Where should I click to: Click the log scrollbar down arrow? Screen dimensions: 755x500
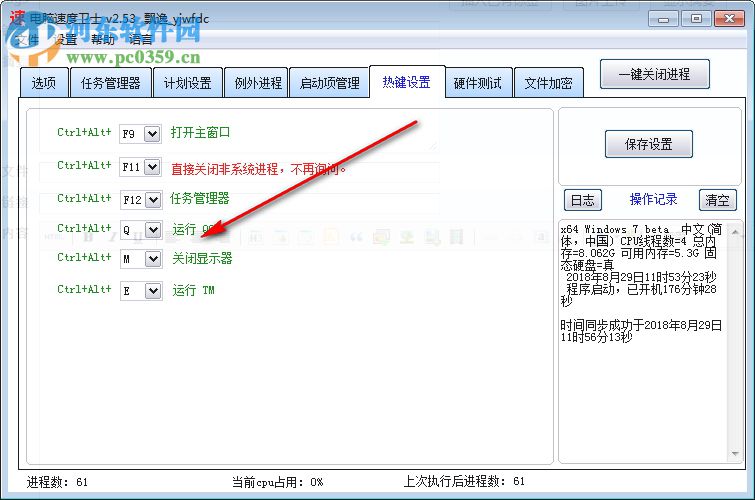735,453
